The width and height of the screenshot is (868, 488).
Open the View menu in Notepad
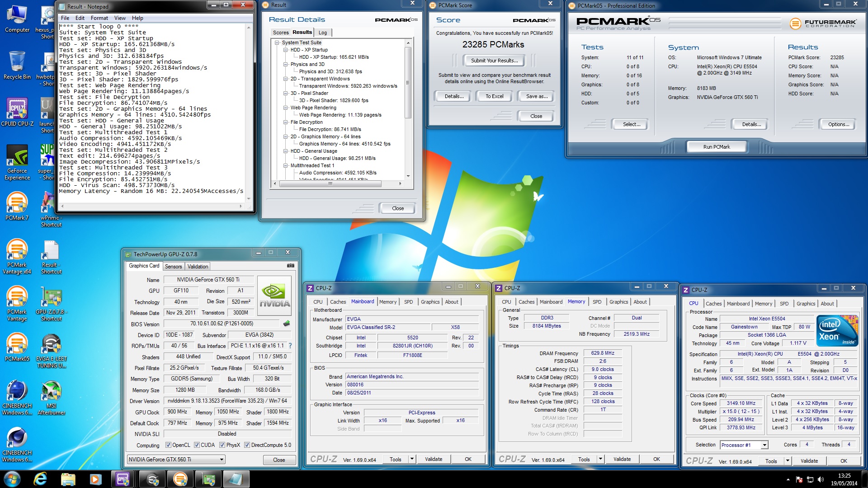pyautogui.click(x=120, y=18)
